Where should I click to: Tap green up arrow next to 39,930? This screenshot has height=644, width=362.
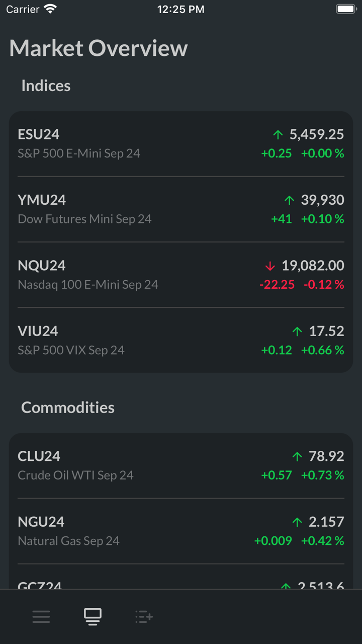(289, 200)
